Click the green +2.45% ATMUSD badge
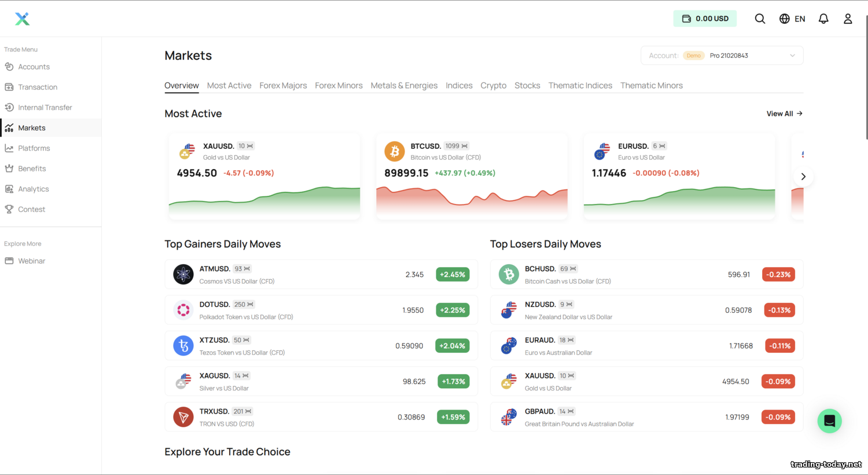Screen dimensions: 868x475 click(x=452, y=275)
